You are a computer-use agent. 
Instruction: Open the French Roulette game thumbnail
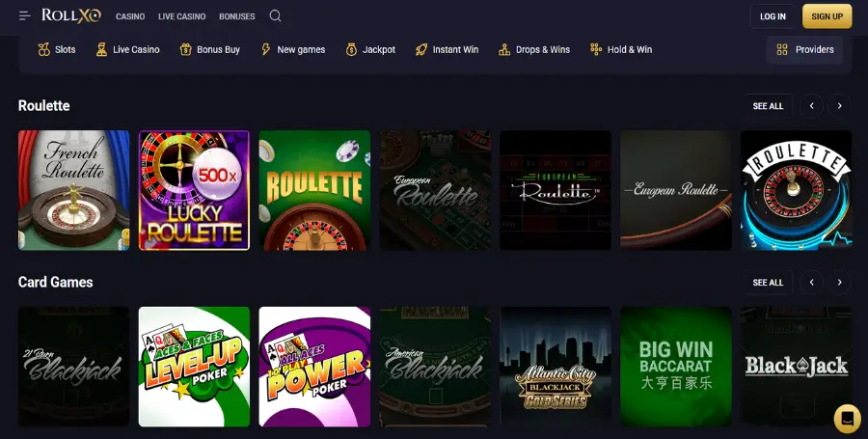pos(73,190)
